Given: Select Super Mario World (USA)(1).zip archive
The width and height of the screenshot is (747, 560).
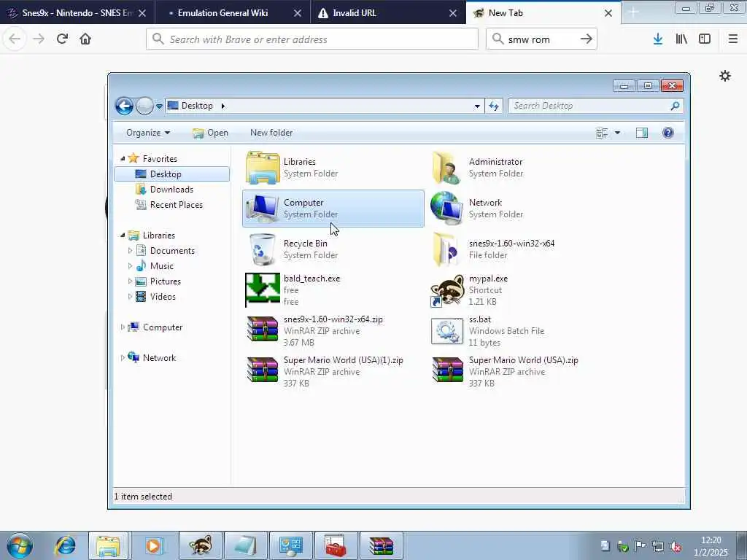Looking at the screenshot, I should (x=324, y=371).
